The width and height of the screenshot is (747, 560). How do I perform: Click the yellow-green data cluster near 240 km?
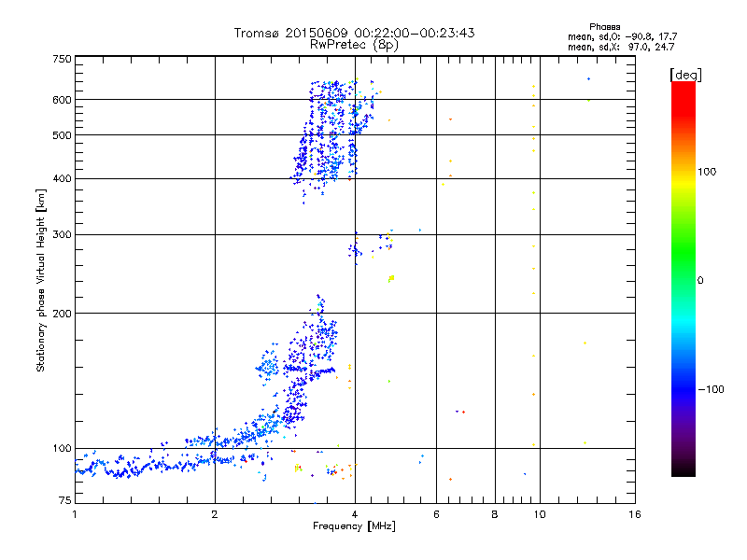pos(391,278)
